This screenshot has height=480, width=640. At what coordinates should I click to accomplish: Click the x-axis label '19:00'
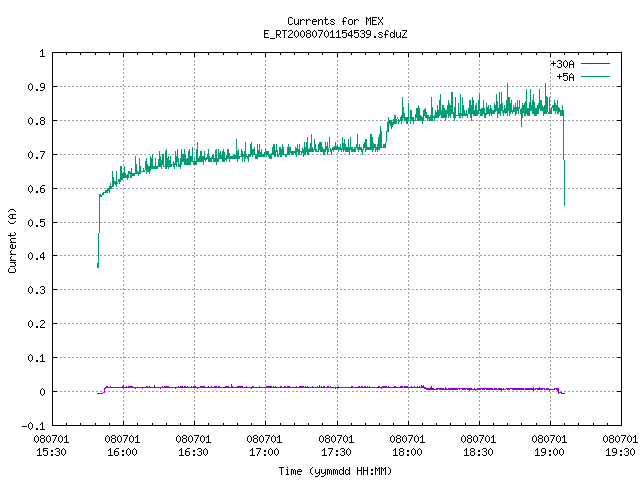[x=549, y=452]
